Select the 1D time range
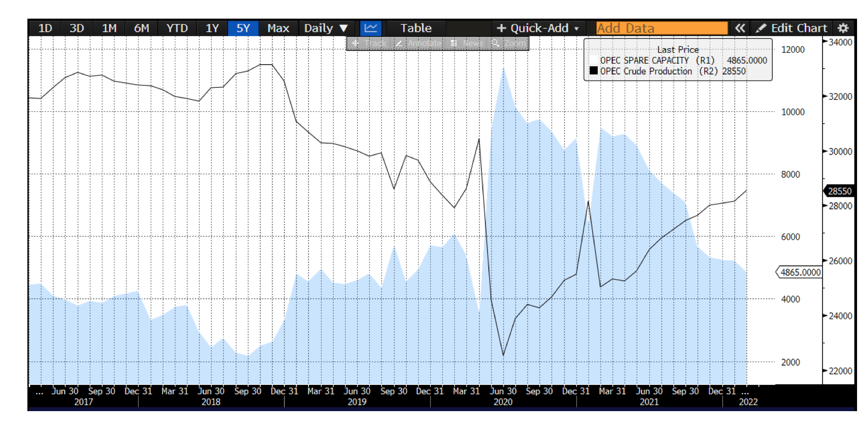This screenshot has height=421, width=868. coord(45,28)
